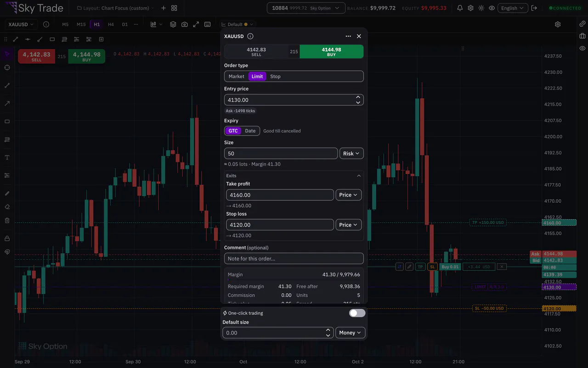This screenshot has width=588, height=368.
Task: Select Market order type
Action: click(237, 76)
